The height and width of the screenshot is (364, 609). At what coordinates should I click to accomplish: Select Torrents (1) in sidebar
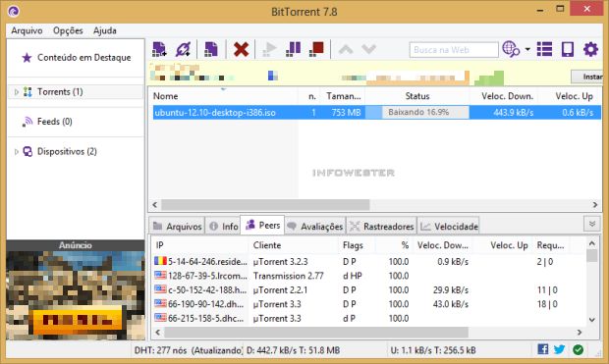[x=60, y=92]
